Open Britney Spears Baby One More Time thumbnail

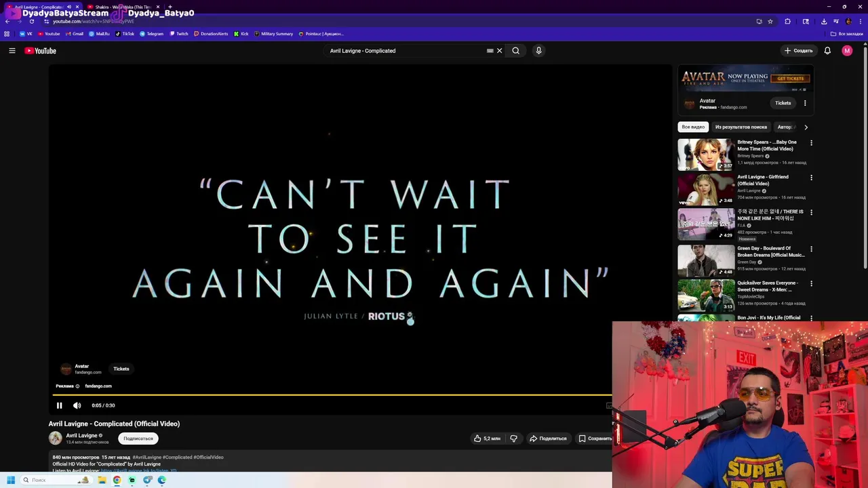pos(706,154)
